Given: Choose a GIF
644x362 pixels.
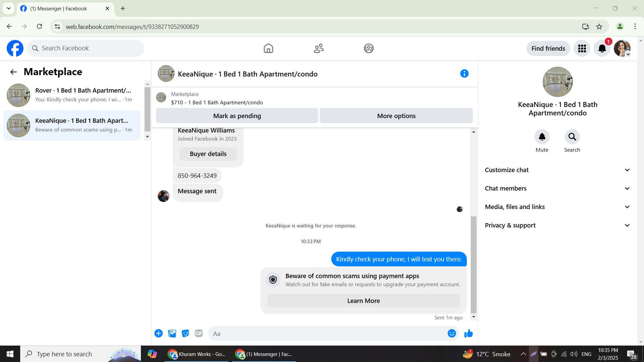Looking at the screenshot, I should pyautogui.click(x=199, y=333).
